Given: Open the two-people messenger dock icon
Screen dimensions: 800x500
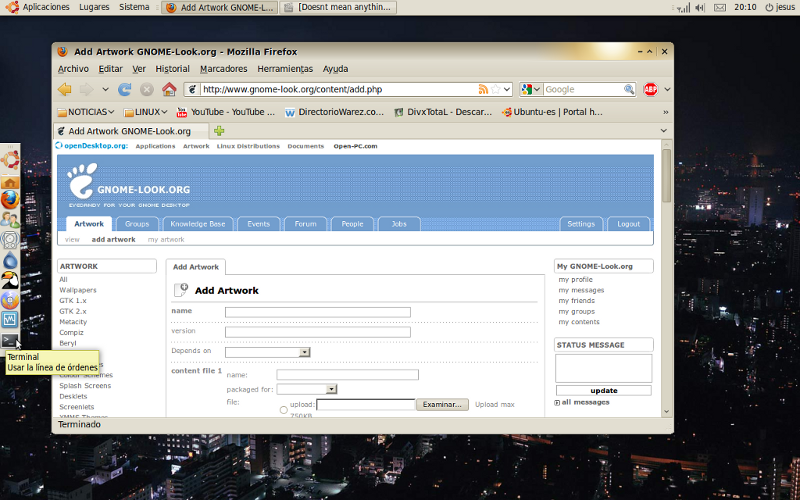Looking at the screenshot, I should pyautogui.click(x=10, y=219).
